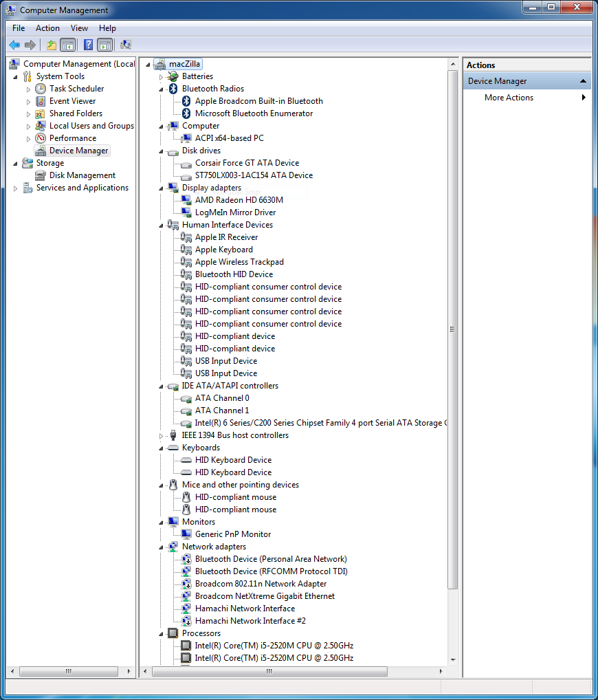Viewport: 598px width, 700px height.
Task: Expand the Batteries node
Action: (x=161, y=77)
